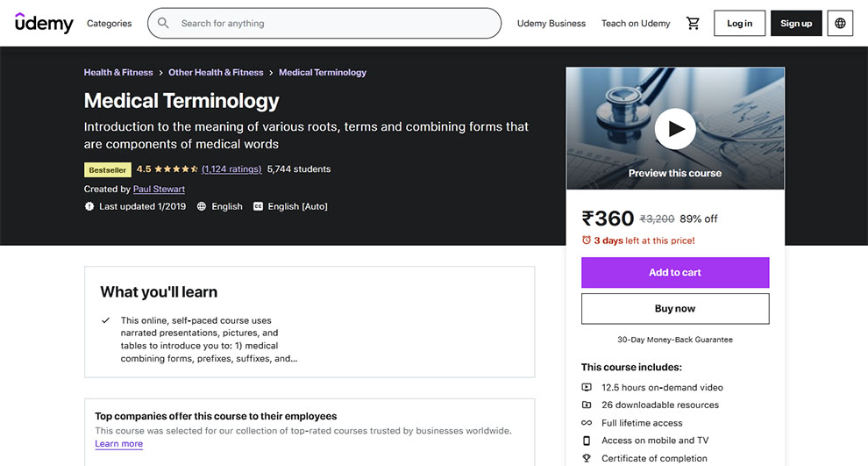Click Access on mobile and TV text

655,441
